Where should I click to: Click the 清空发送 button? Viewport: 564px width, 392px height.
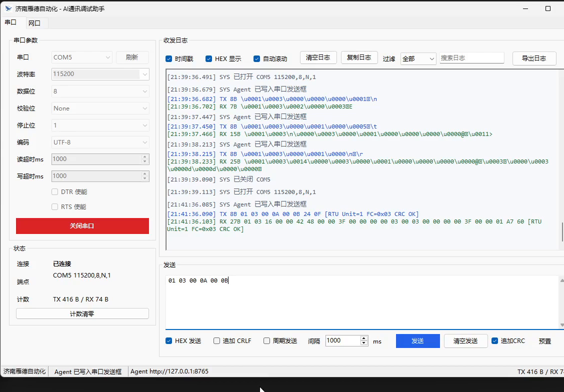click(x=465, y=341)
